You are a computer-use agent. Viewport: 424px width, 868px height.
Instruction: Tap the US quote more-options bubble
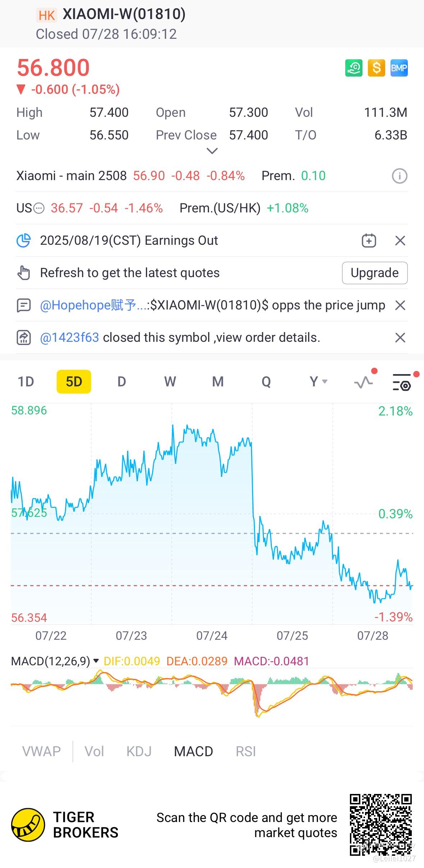click(x=39, y=208)
